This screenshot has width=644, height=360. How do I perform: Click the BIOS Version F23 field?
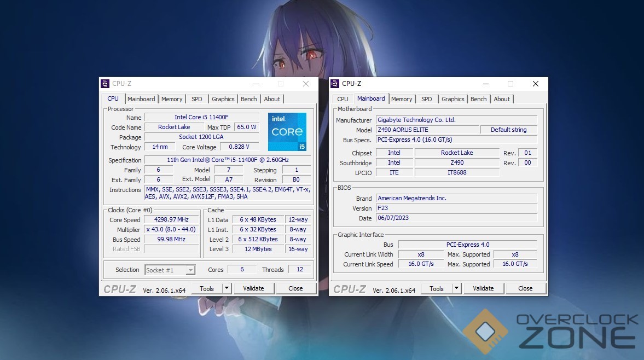point(456,208)
